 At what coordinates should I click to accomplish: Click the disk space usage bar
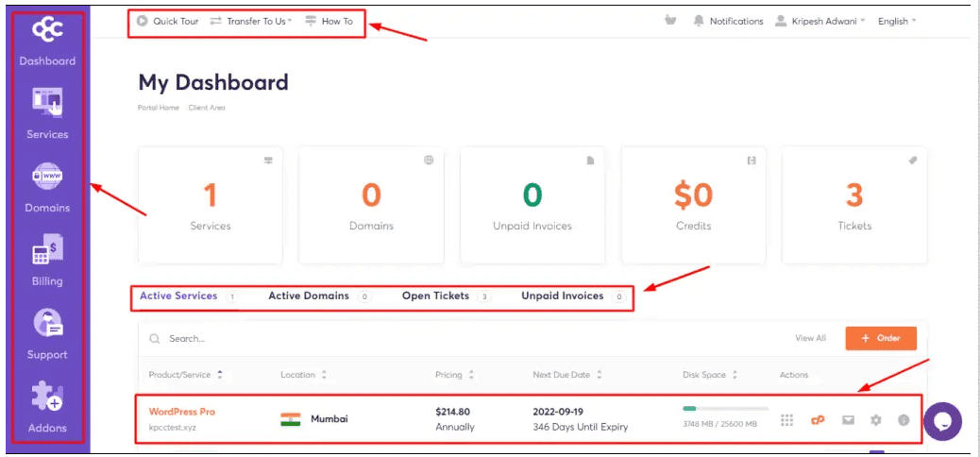pos(726,409)
